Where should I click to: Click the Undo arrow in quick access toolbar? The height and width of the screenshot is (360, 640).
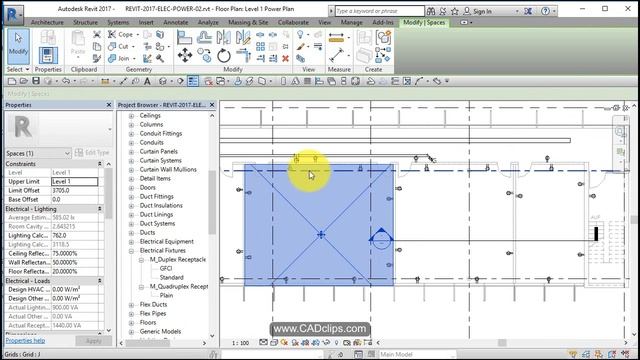click(x=66, y=81)
